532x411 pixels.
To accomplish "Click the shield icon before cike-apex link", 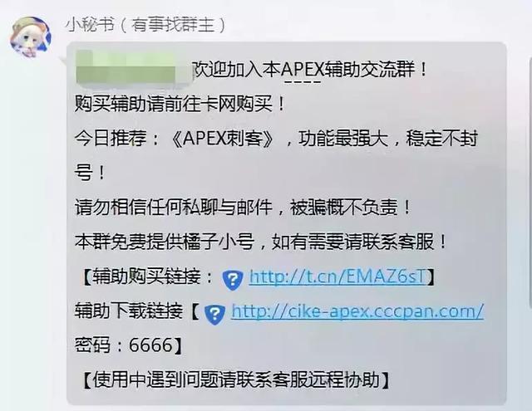I will [214, 315].
